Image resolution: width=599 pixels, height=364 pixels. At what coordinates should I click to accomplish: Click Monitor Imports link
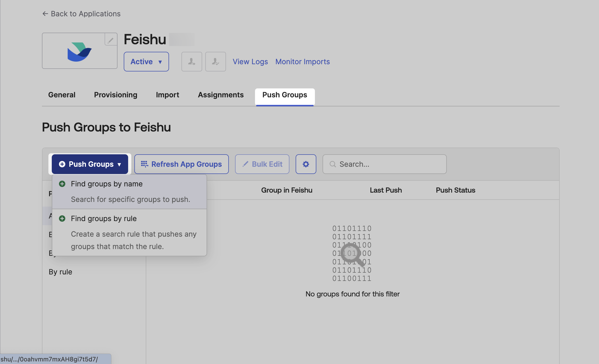(x=302, y=61)
